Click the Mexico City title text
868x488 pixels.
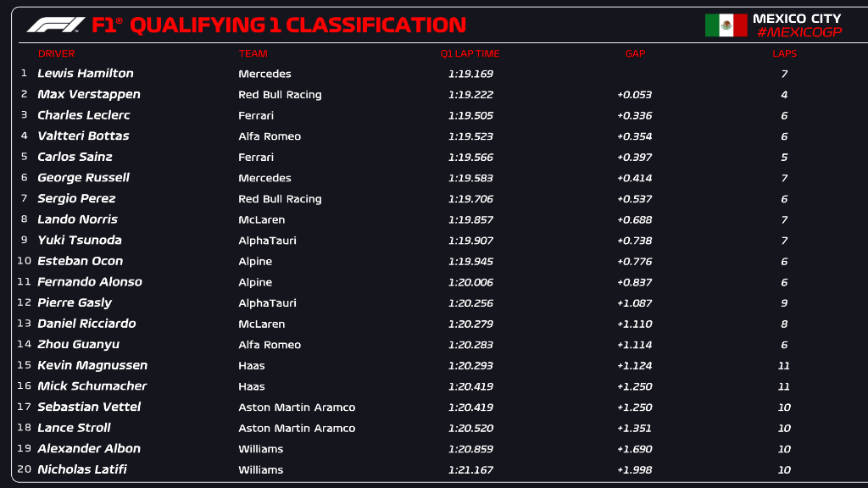pos(797,18)
